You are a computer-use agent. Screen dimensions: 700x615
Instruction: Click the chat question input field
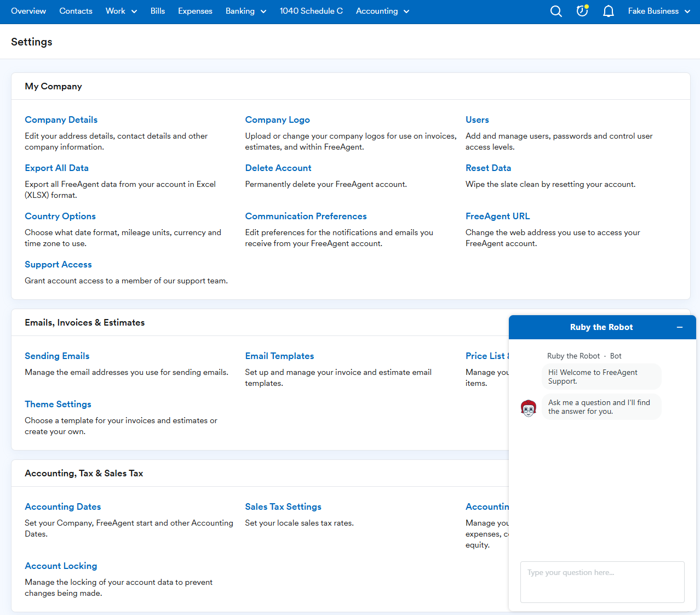[602, 582]
